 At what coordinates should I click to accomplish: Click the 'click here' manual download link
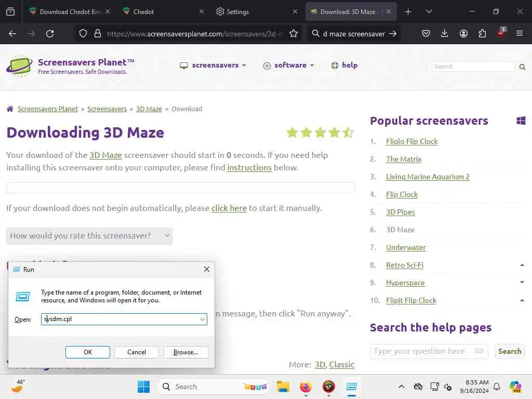229,208
